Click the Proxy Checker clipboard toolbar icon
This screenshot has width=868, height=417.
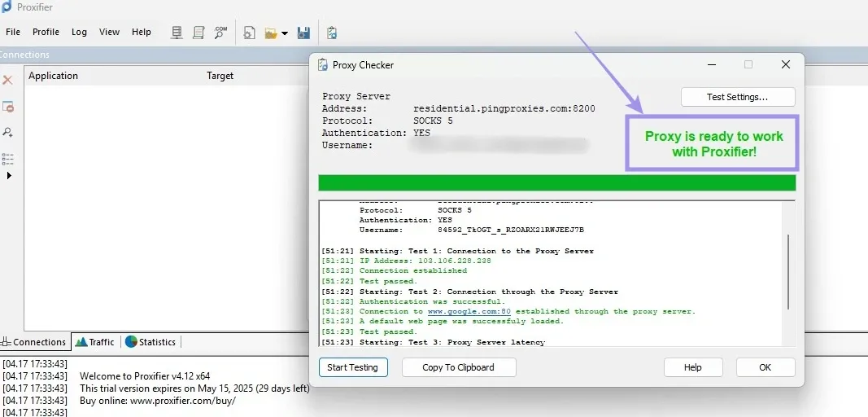(332, 33)
